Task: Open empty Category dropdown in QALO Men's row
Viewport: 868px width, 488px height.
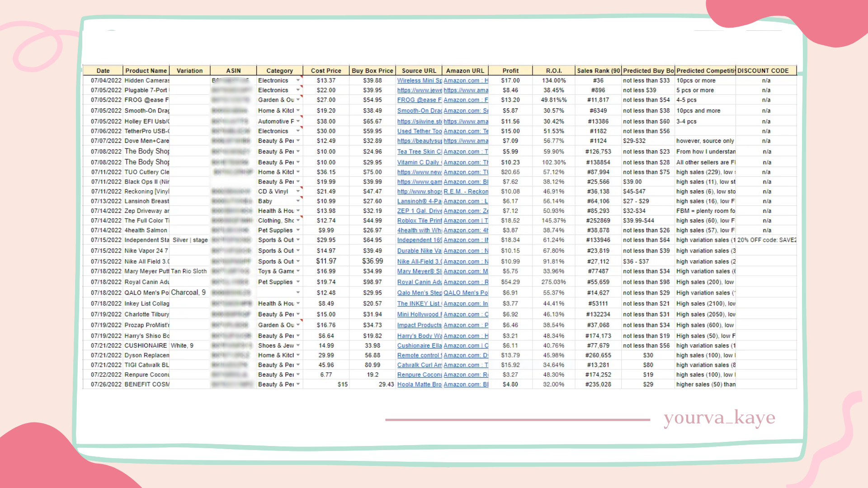Action: pyautogui.click(x=298, y=293)
